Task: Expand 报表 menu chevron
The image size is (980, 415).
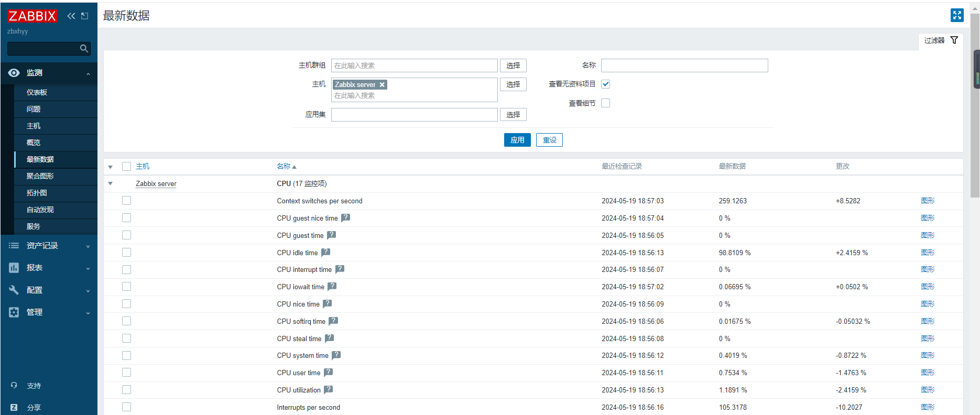Action: 88,269
